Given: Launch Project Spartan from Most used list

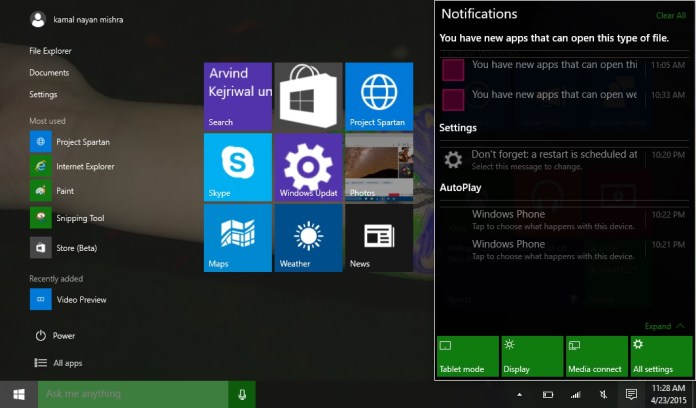Looking at the screenshot, I should pyautogui.click(x=71, y=142).
